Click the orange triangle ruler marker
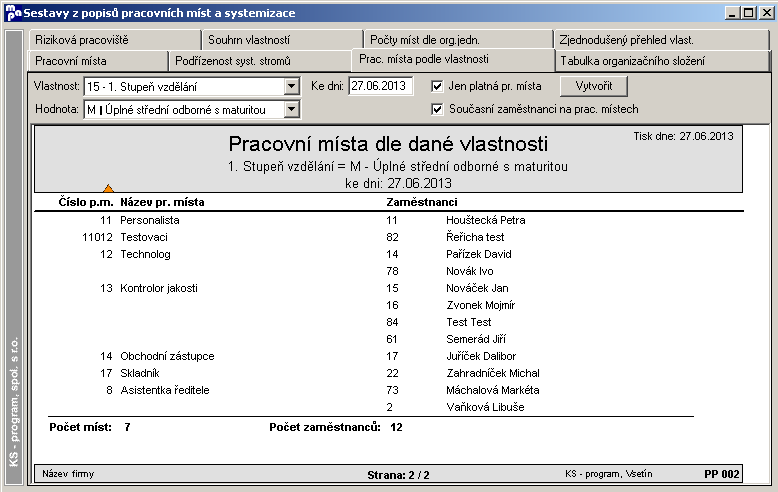The image size is (778, 492). (x=108, y=188)
